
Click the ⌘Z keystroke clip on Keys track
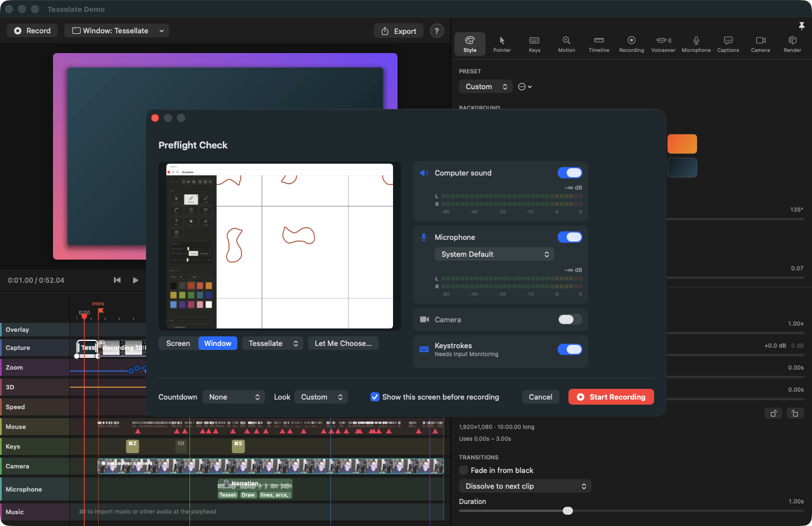coord(133,446)
